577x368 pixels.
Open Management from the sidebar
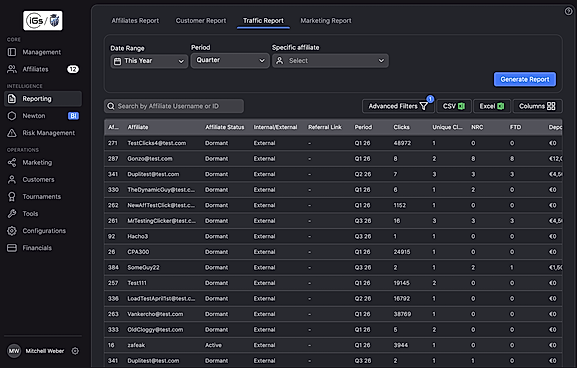(42, 52)
